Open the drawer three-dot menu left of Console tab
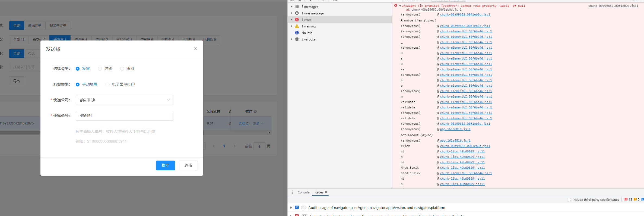The image size is (644, 216). pyautogui.click(x=292, y=192)
